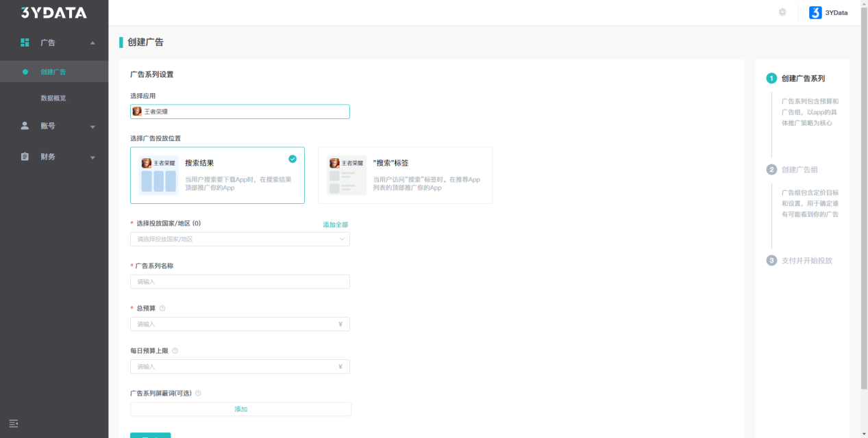The width and height of the screenshot is (868, 438).
Task: Select 创建广告 in the sidebar
Action: [53, 72]
